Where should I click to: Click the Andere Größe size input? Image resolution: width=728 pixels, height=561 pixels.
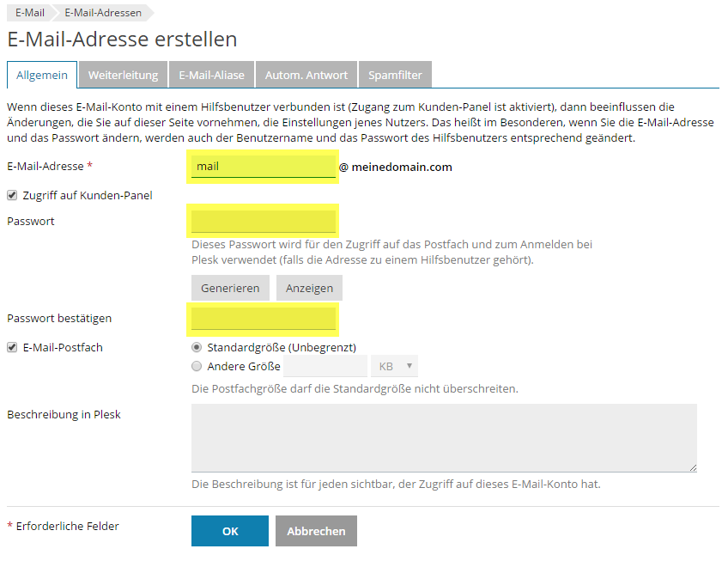coord(325,366)
